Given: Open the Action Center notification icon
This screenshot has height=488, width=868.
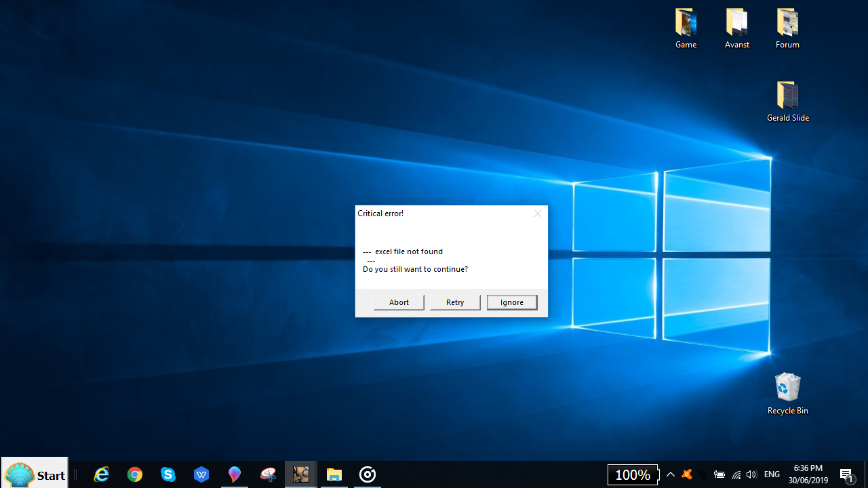Looking at the screenshot, I should 847,474.
